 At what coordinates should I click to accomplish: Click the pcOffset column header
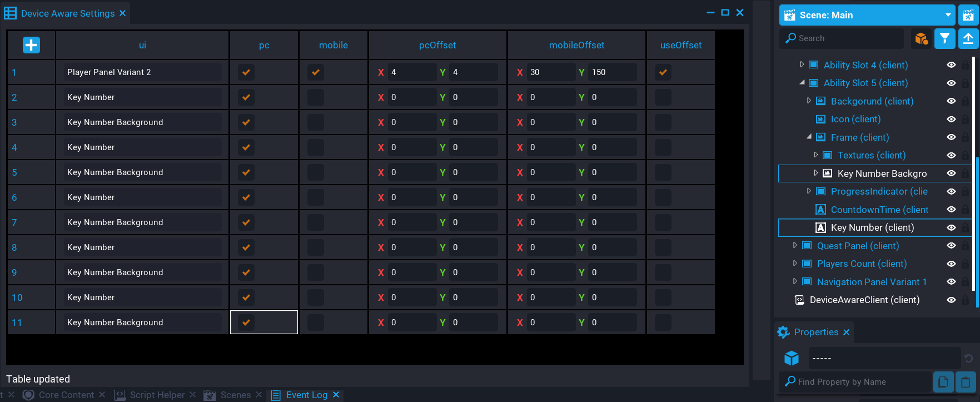(x=437, y=45)
